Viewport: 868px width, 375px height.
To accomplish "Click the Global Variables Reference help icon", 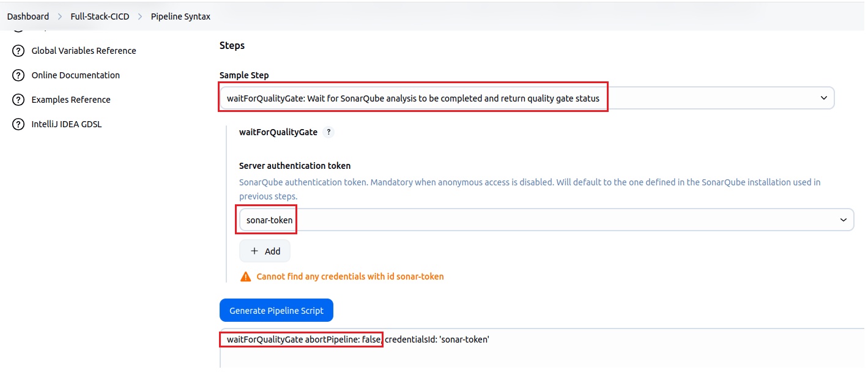I will [x=18, y=51].
